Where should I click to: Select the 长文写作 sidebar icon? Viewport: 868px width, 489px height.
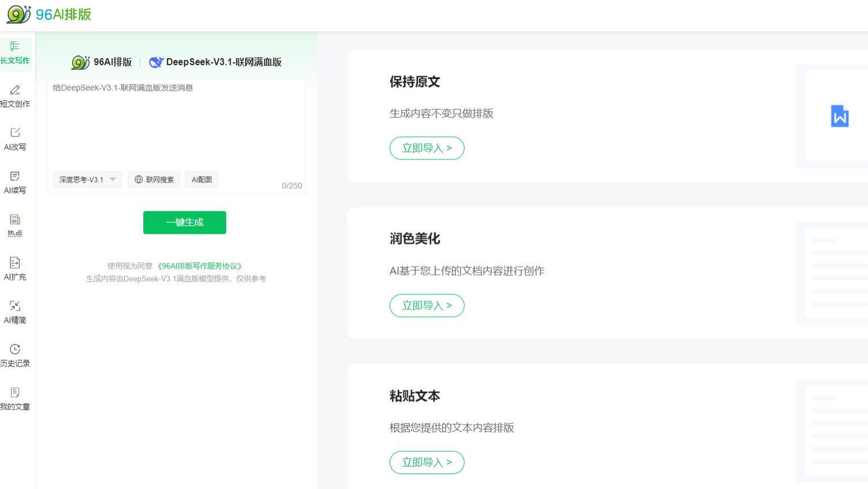pos(15,52)
